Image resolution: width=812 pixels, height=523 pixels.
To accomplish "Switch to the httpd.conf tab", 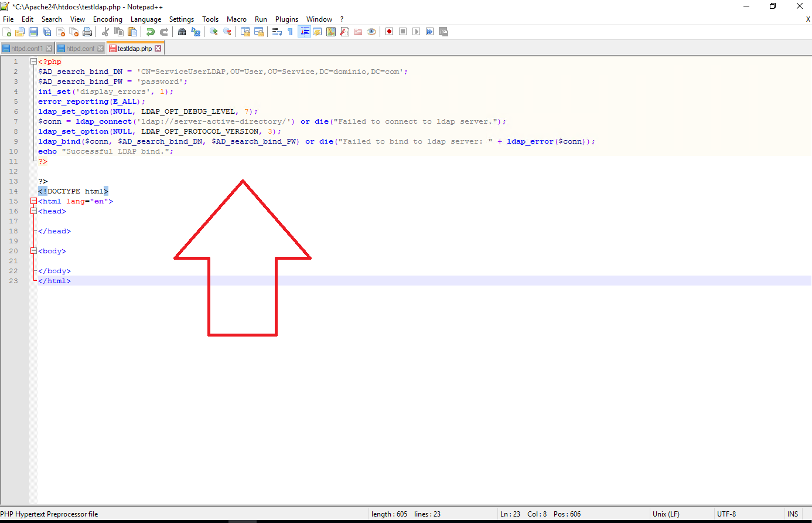I will coord(80,49).
